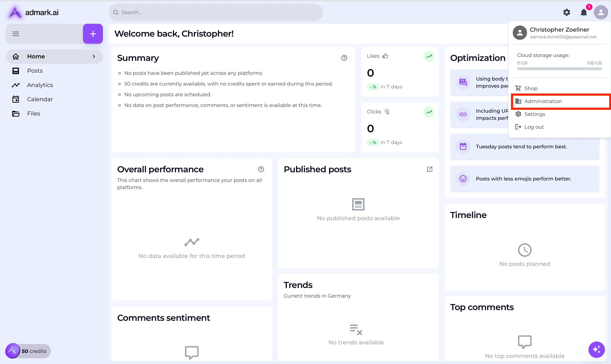This screenshot has height=364, width=611.
Task: Click the cloud storage usage bar
Action: pyautogui.click(x=559, y=69)
